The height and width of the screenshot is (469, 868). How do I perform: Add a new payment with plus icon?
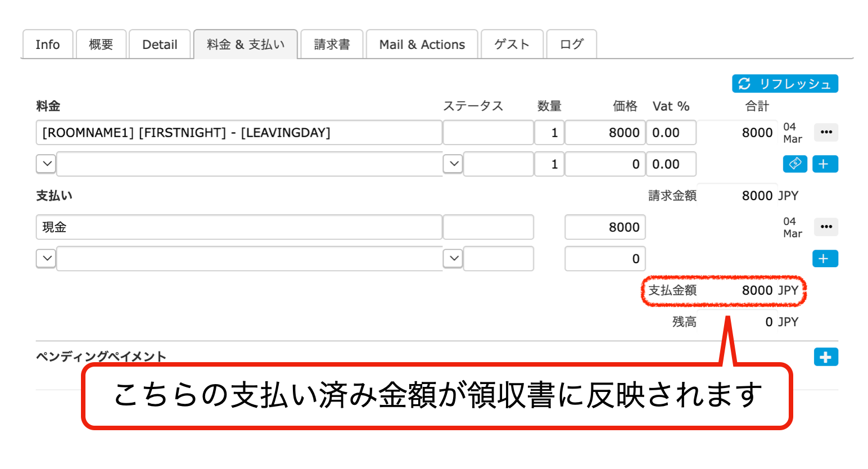click(x=825, y=259)
